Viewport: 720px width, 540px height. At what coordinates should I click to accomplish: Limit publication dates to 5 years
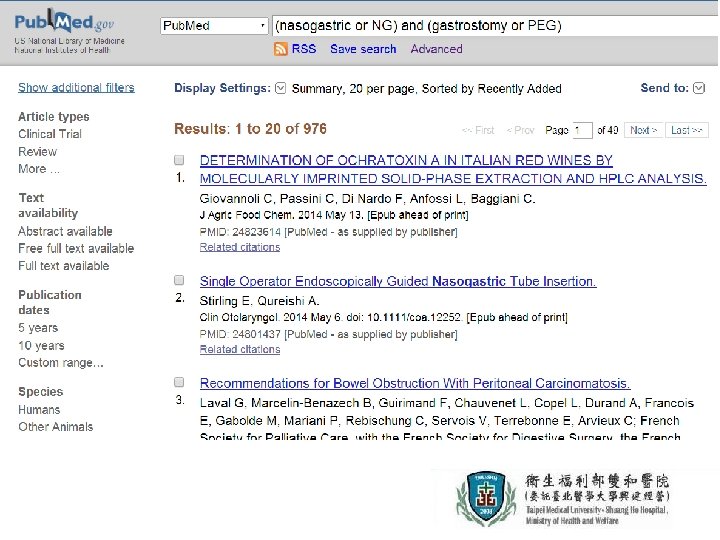pos(38,328)
